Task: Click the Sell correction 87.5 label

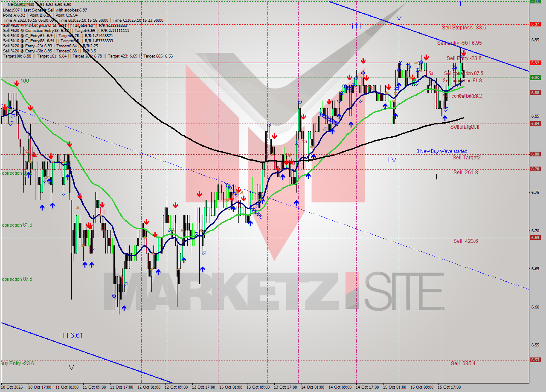Action: point(463,73)
